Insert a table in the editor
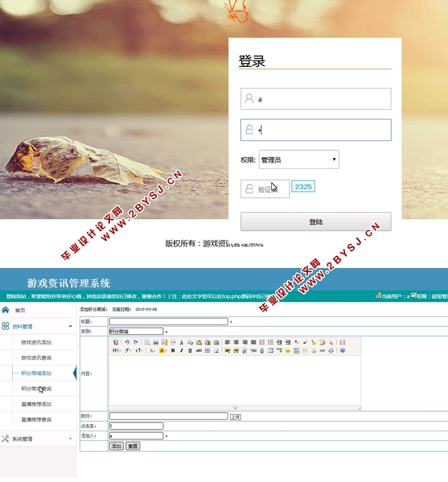This screenshot has width=448, height=482. (271, 350)
